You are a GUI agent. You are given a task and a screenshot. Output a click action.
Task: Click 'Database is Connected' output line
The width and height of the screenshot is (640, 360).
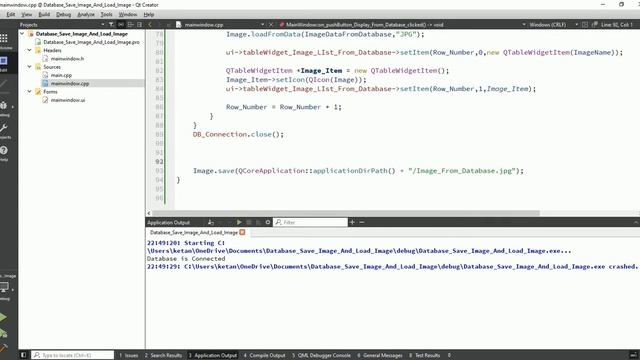coord(186,259)
